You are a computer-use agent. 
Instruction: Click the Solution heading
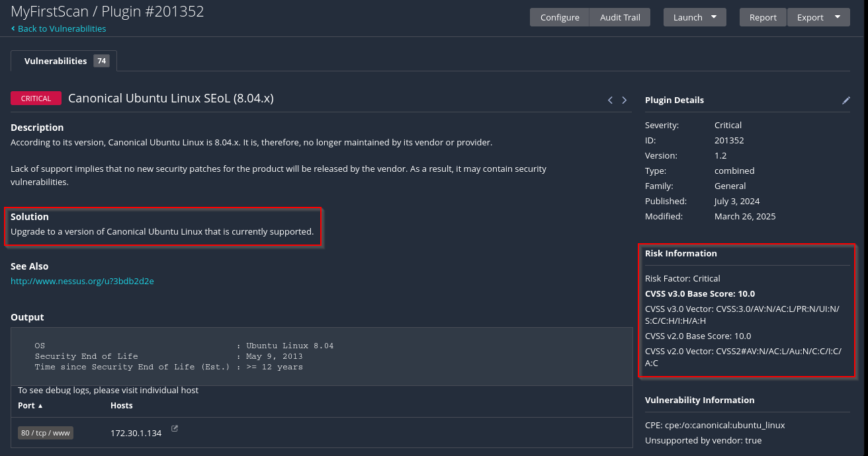click(x=30, y=217)
